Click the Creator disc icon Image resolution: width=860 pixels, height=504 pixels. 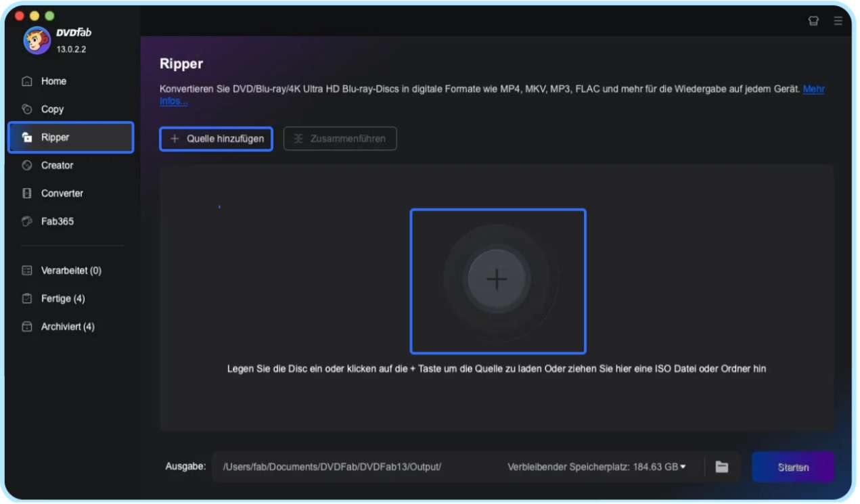pos(27,165)
